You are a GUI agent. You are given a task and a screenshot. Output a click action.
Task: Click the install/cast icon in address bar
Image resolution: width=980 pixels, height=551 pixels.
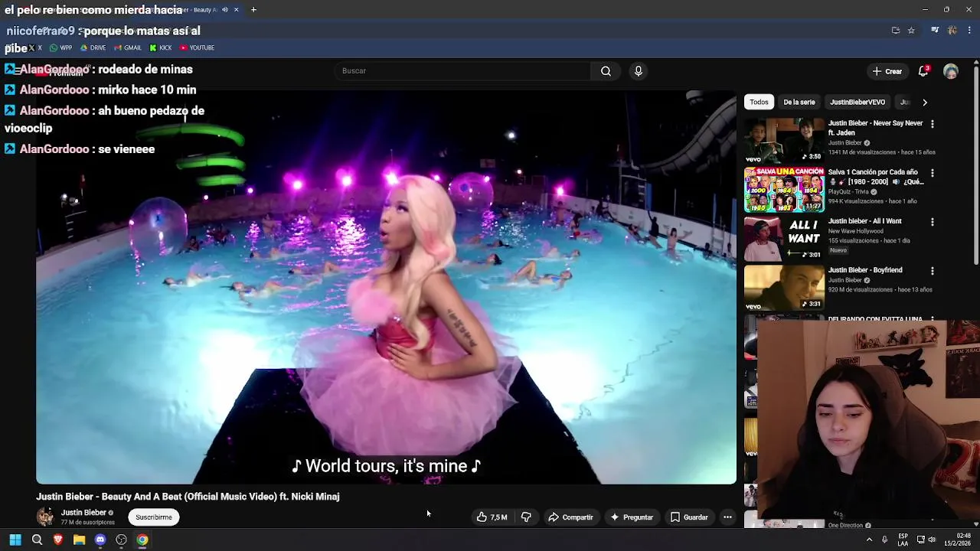pyautogui.click(x=896, y=31)
